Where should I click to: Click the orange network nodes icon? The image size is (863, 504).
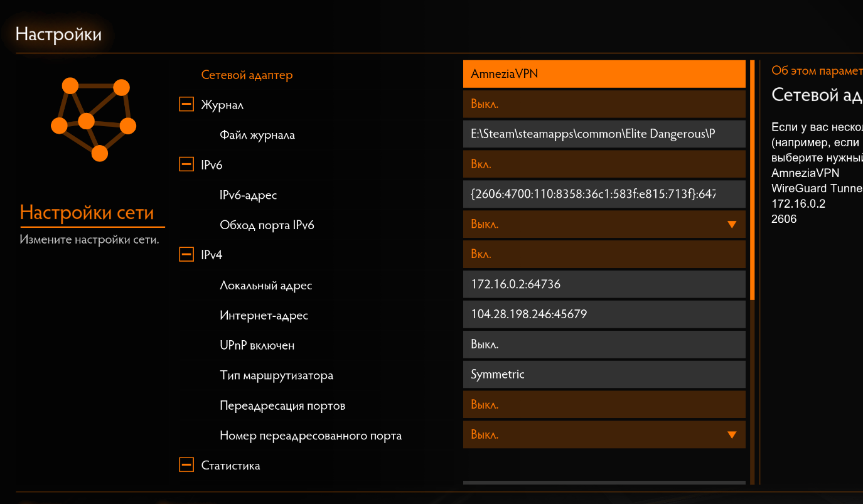(93, 119)
